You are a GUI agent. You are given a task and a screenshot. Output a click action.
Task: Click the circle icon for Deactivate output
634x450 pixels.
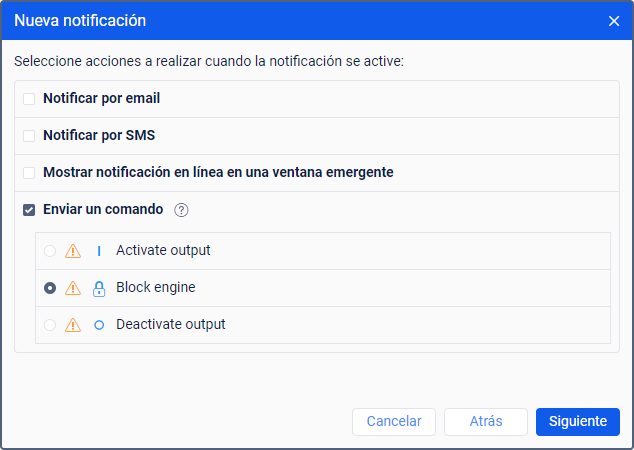point(99,325)
